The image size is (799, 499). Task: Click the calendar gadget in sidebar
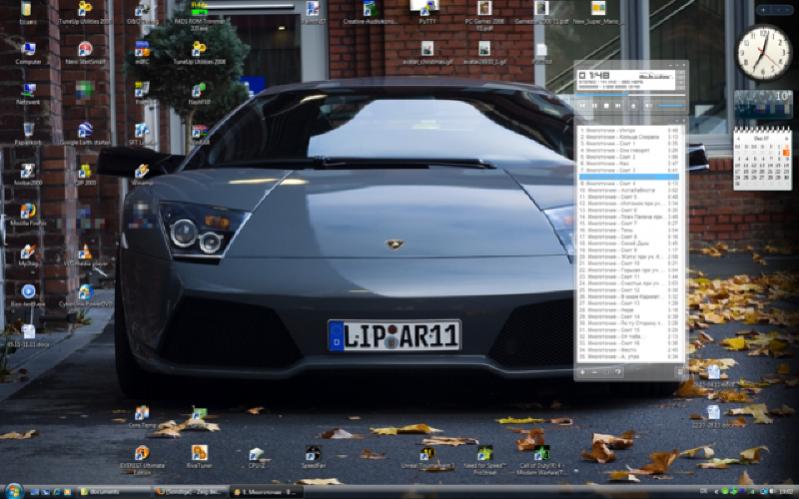762,159
